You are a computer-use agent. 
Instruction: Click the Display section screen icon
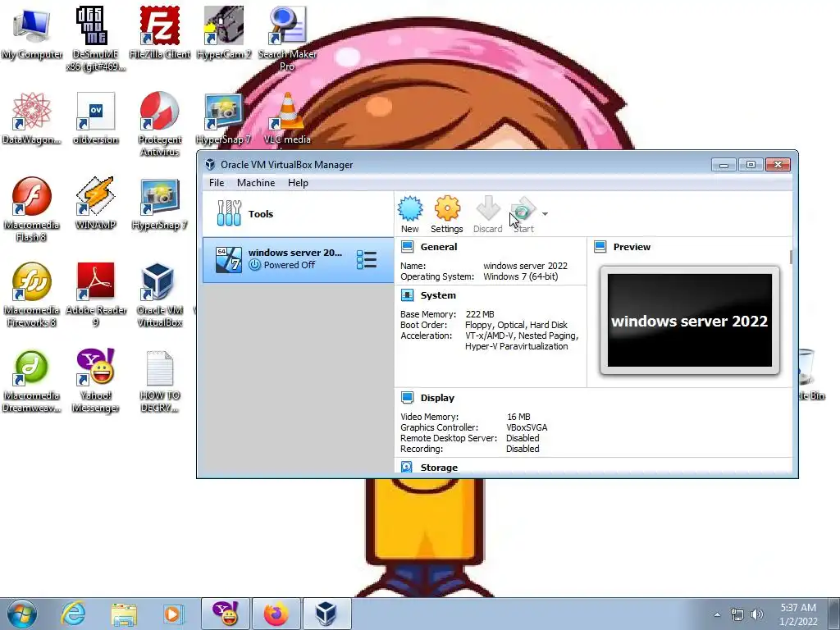point(407,398)
